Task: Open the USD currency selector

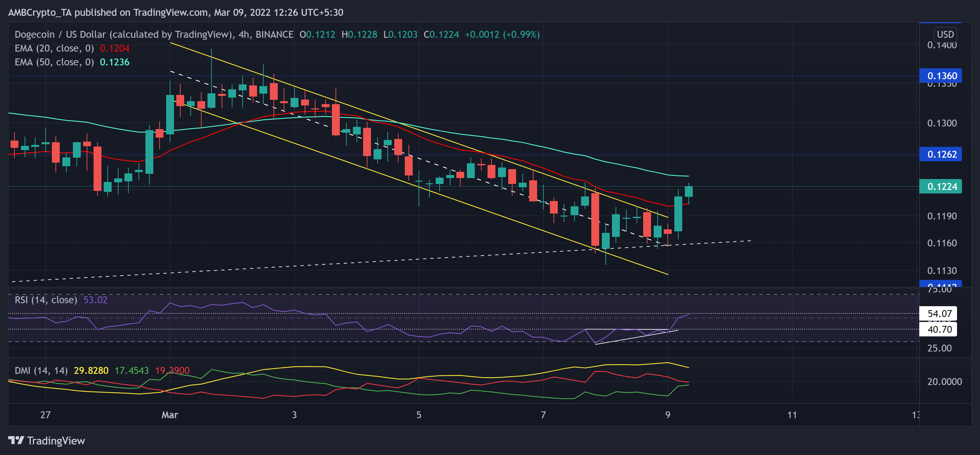Action: (x=946, y=34)
